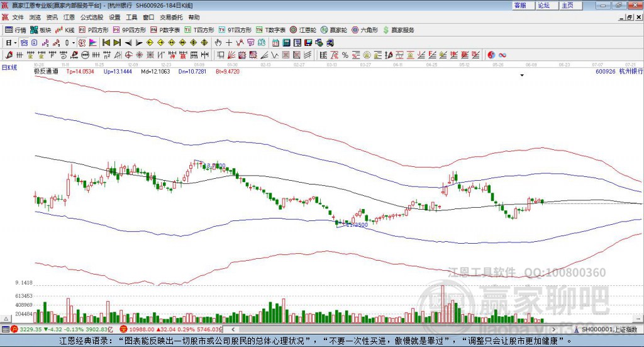Open the P数字表 number table

tap(165, 30)
